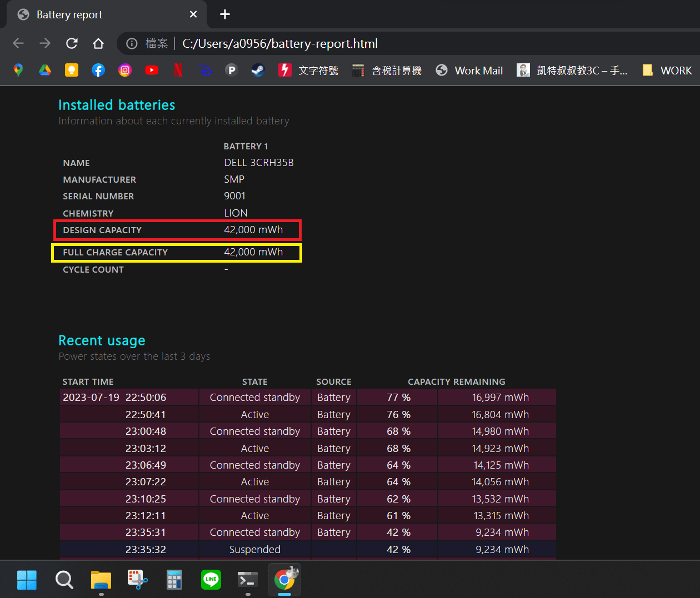Open the Facebook bookmark
This screenshot has height=598, width=700.
tap(98, 70)
